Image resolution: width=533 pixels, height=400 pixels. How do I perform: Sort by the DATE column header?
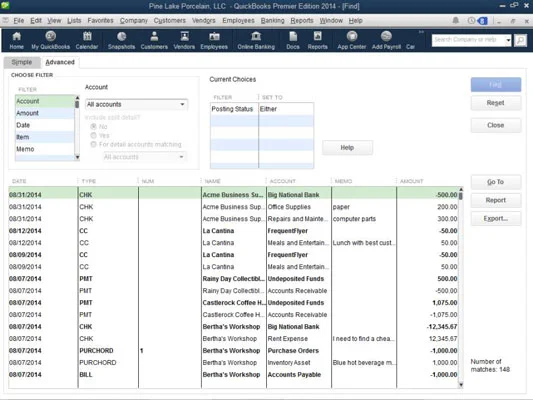pyautogui.click(x=19, y=181)
